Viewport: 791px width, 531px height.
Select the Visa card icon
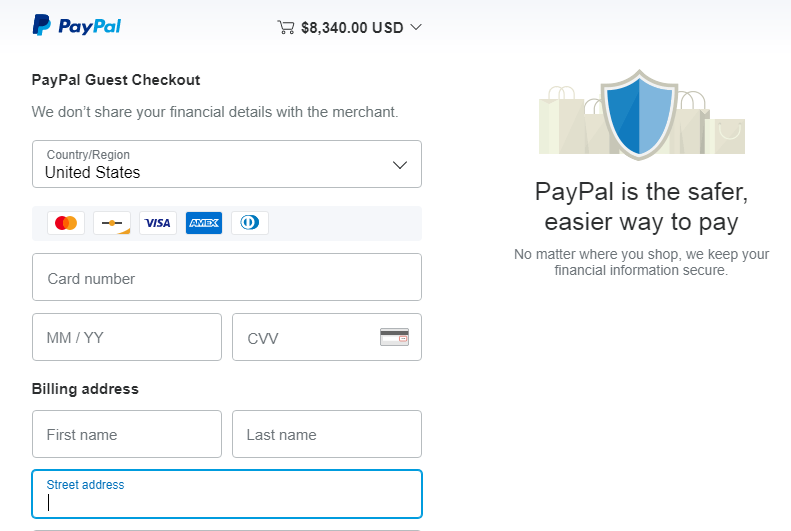158,223
